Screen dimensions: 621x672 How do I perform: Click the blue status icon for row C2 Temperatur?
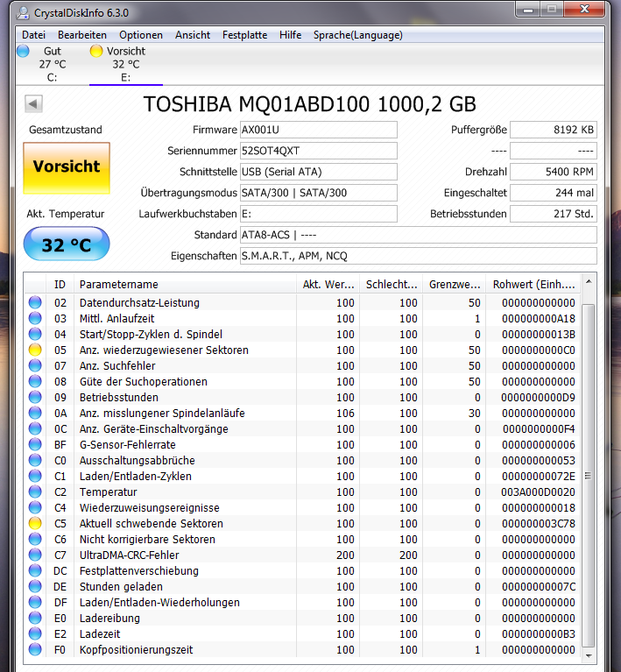[x=35, y=492]
